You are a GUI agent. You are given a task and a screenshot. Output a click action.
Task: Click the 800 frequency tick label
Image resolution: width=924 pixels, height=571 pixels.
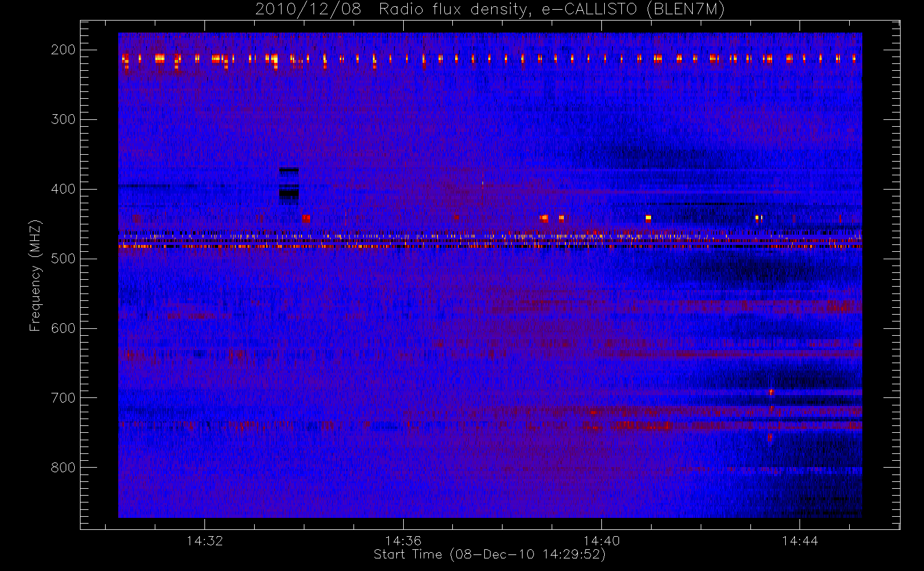click(63, 468)
